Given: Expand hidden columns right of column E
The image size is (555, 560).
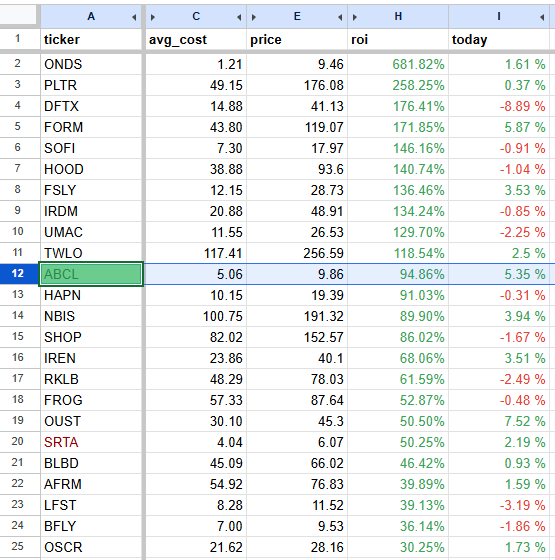Looking at the screenshot, I should pyautogui.click(x=340, y=17).
